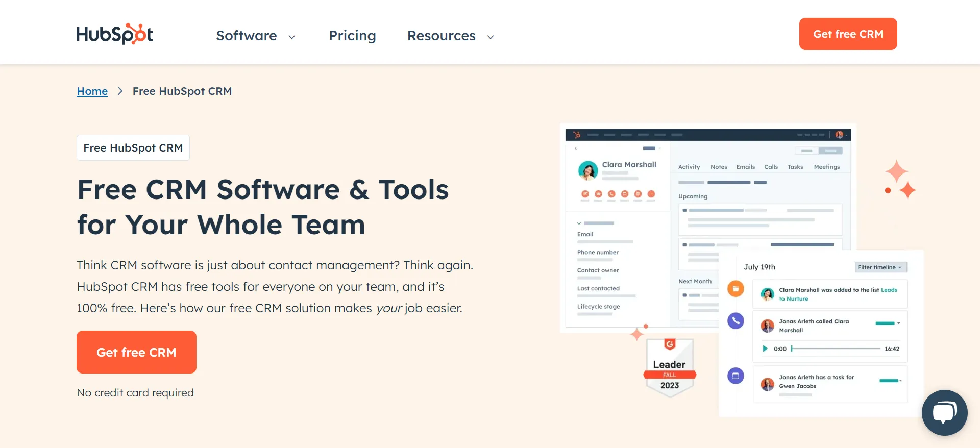
Task: Click the Clara Marshall contact name
Action: 629,165
